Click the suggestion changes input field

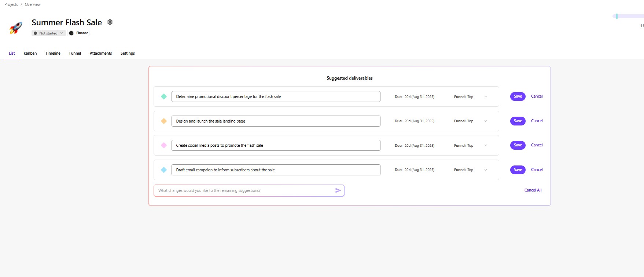[244, 190]
